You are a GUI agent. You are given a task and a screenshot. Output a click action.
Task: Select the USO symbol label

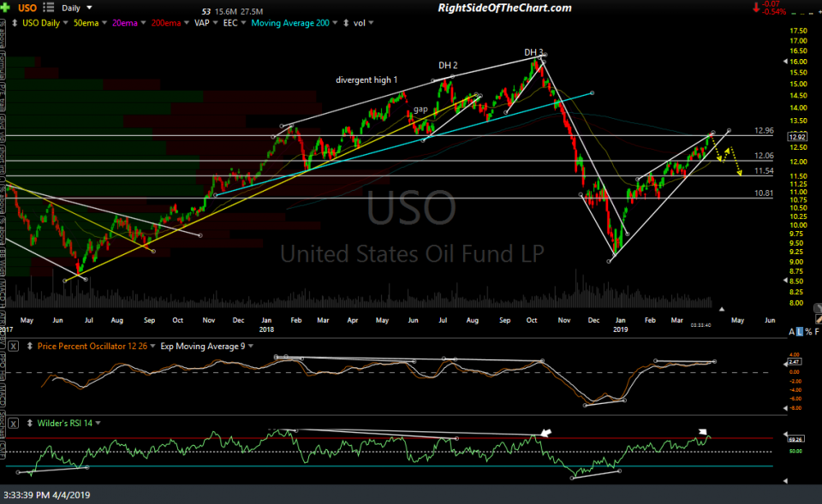(x=26, y=8)
